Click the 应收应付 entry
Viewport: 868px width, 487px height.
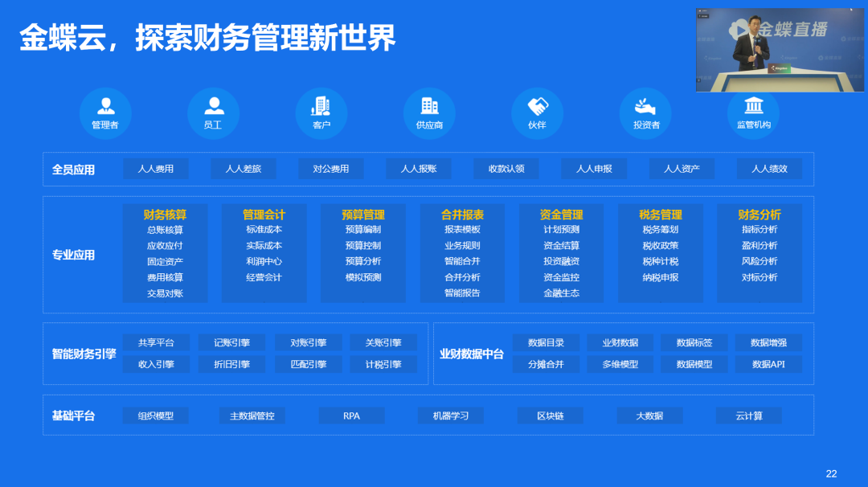[x=165, y=246]
